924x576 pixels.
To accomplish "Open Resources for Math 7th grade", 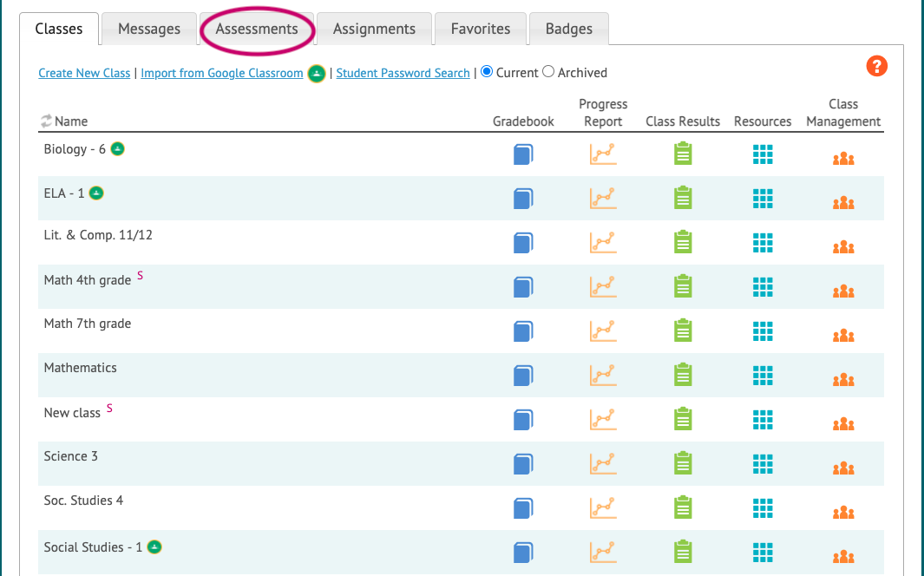I will (x=763, y=331).
